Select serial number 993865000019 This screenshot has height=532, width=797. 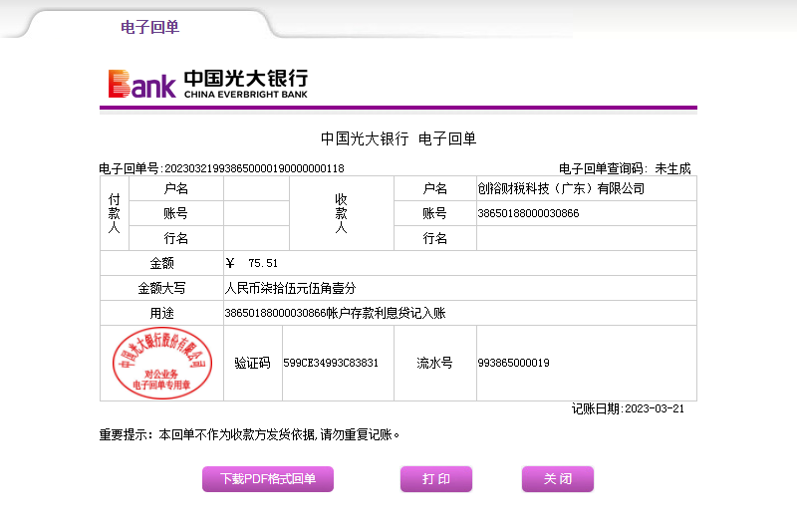pyautogui.click(x=513, y=363)
